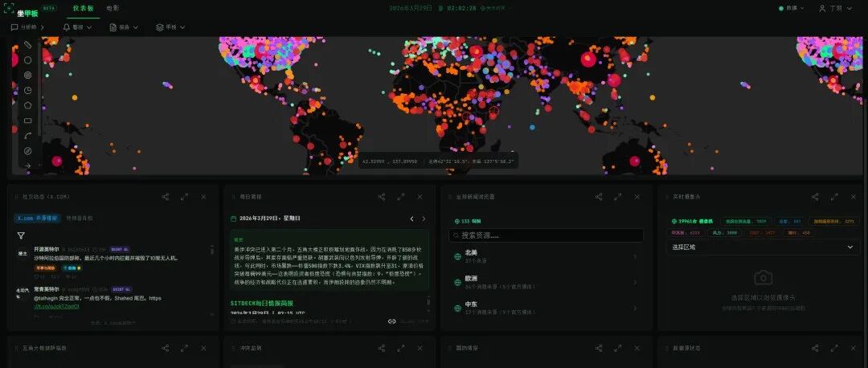The image size is (868, 368).
Task: Expand the 欧洲 news region row
Action: (x=547, y=282)
